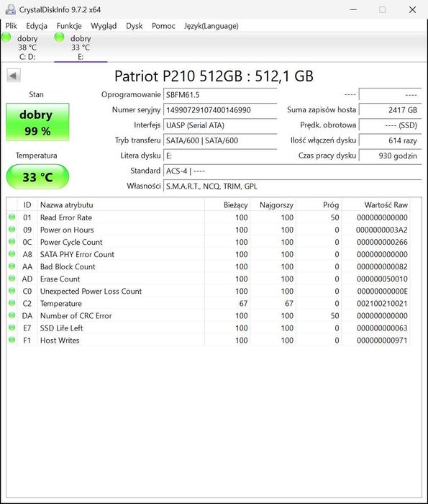
Task: Click raw value 0000000003A2
Action: (382, 230)
